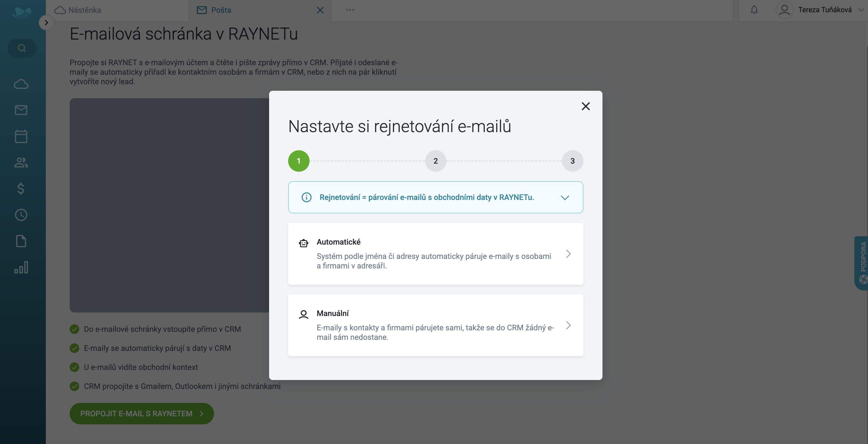Choose the Automatické option arrow

pyautogui.click(x=569, y=254)
